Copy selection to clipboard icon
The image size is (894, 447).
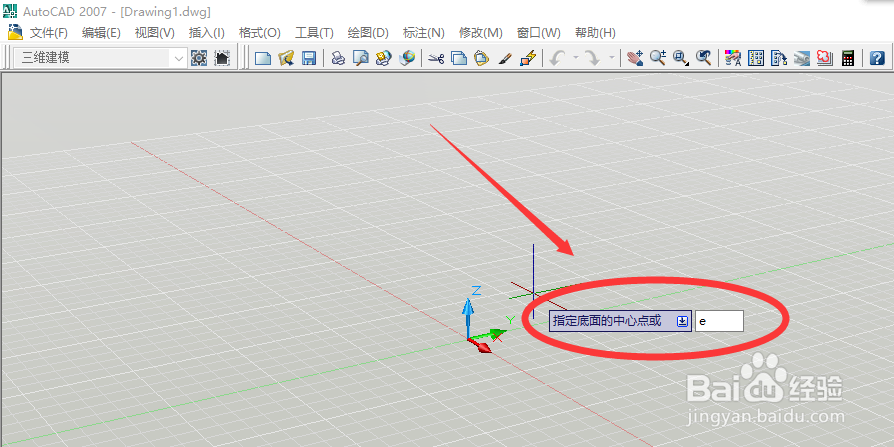tap(459, 58)
